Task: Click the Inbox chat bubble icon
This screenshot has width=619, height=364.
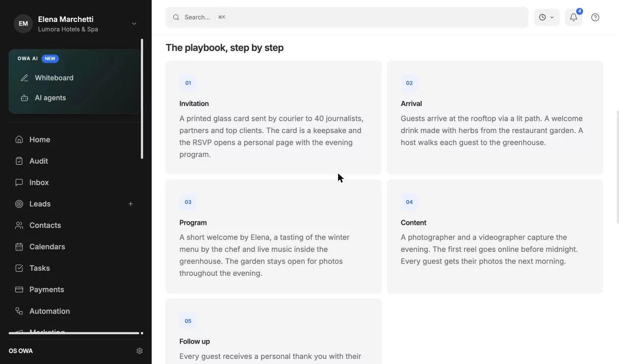Action: pyautogui.click(x=19, y=183)
